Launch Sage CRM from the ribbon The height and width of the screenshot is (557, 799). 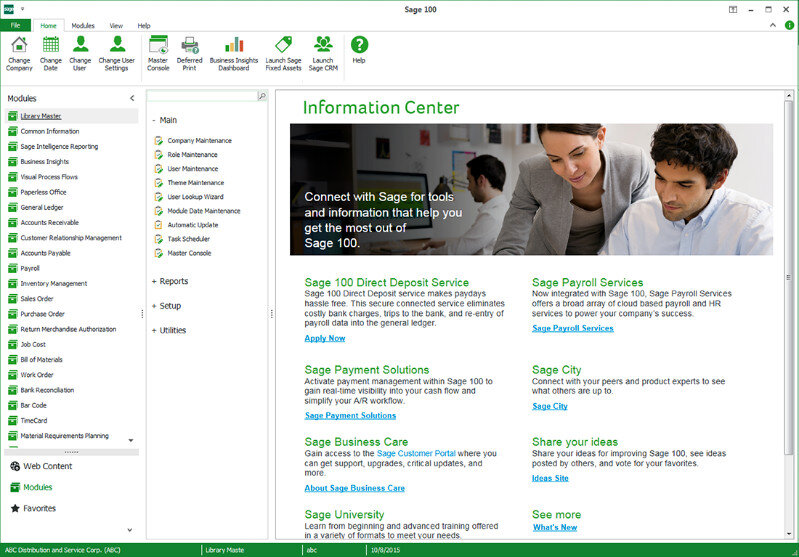[323, 45]
